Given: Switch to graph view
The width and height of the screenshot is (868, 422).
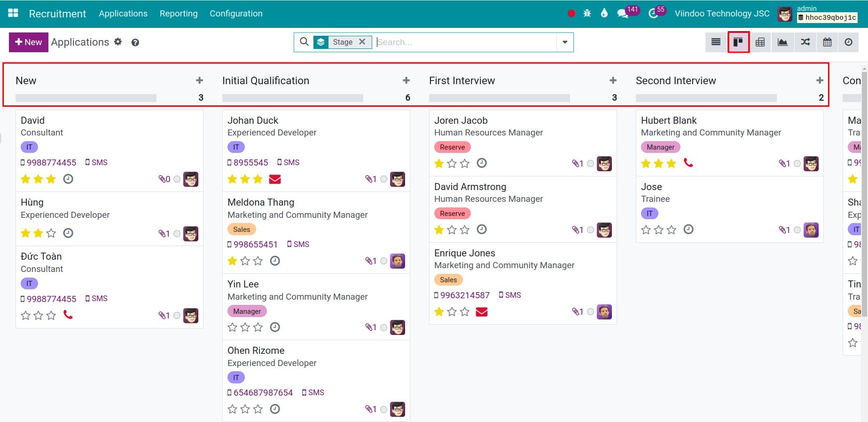Looking at the screenshot, I should [782, 42].
